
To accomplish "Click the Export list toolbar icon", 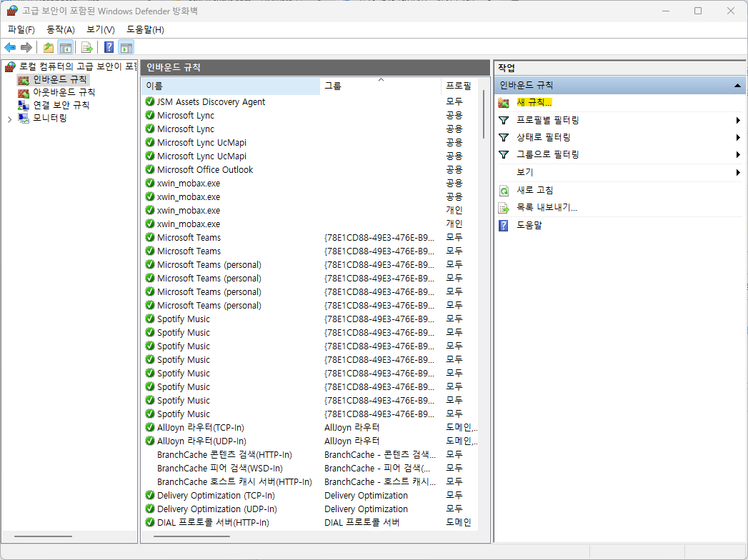I will point(86,47).
